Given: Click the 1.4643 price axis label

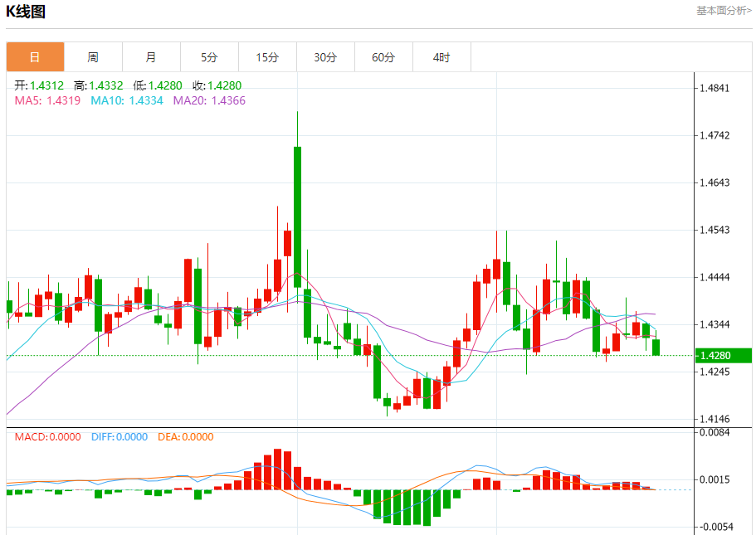Looking at the screenshot, I should [x=715, y=182].
